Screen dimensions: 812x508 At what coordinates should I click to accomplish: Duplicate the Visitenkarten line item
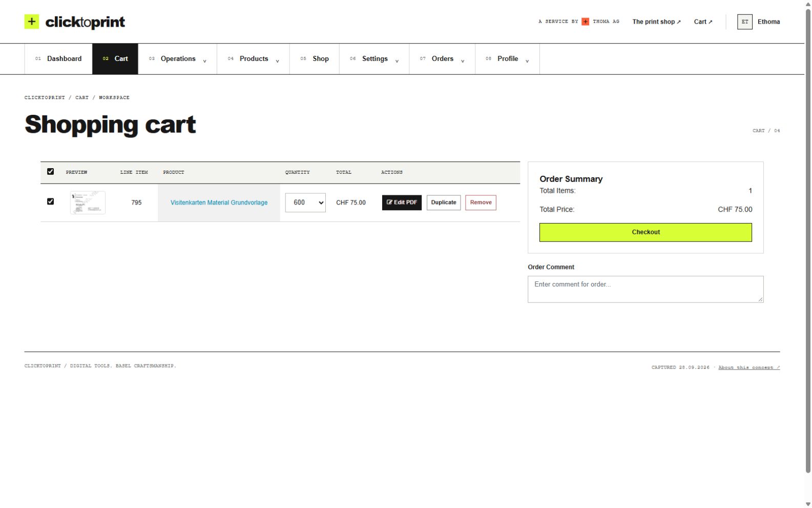click(x=444, y=202)
